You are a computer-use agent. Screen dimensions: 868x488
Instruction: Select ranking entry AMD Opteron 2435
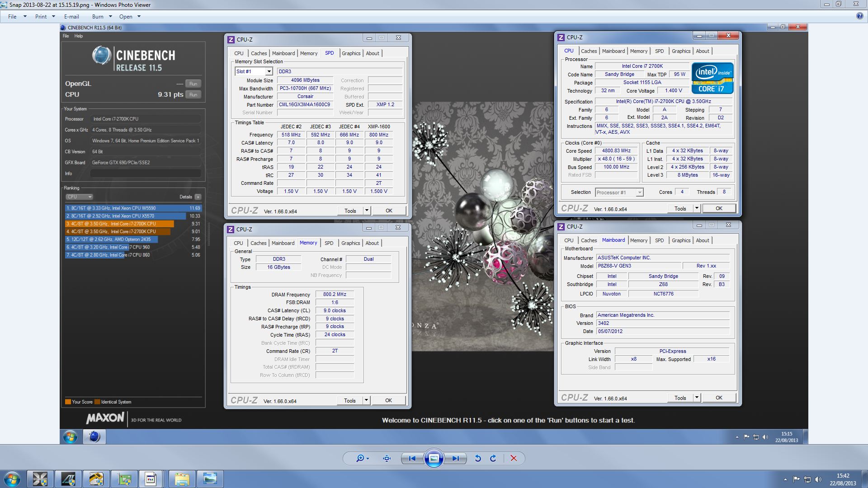click(x=133, y=239)
